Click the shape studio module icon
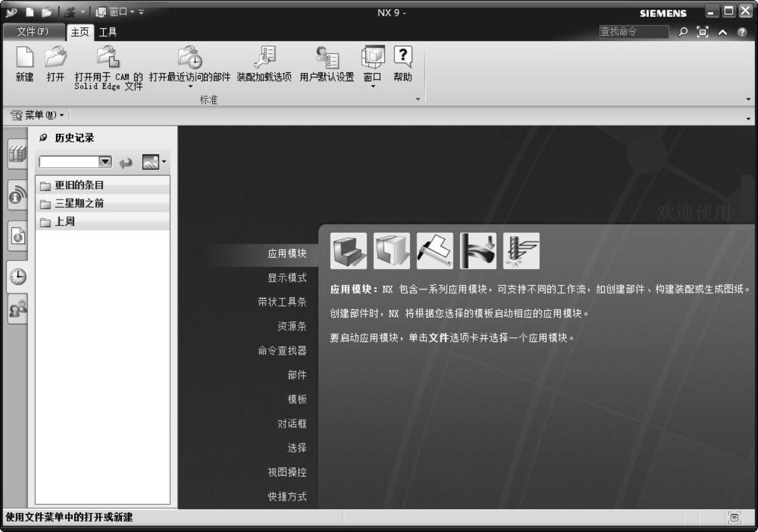 click(x=478, y=251)
